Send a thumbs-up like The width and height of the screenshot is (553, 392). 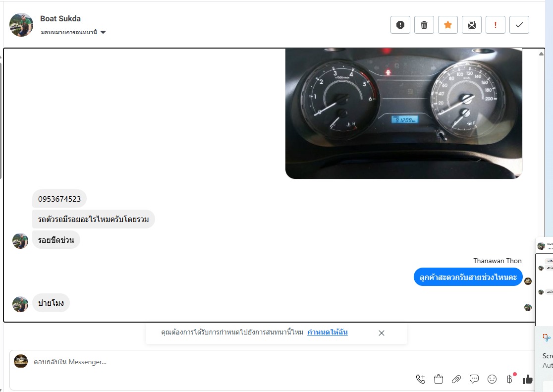[x=528, y=379]
